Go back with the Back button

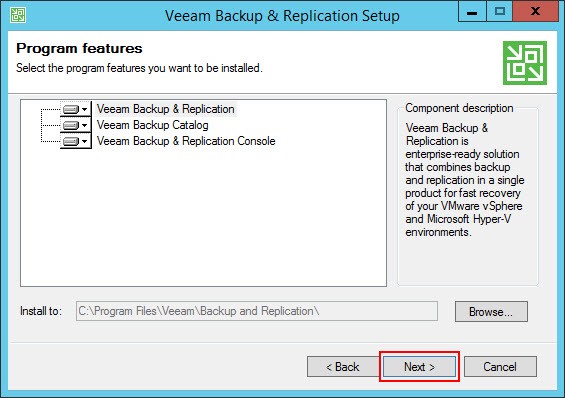(343, 367)
